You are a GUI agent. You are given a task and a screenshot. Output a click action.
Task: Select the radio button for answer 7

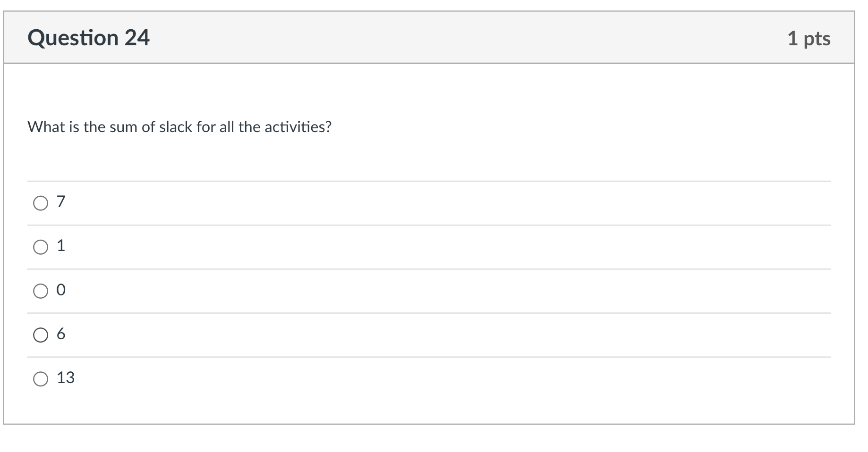(41, 204)
